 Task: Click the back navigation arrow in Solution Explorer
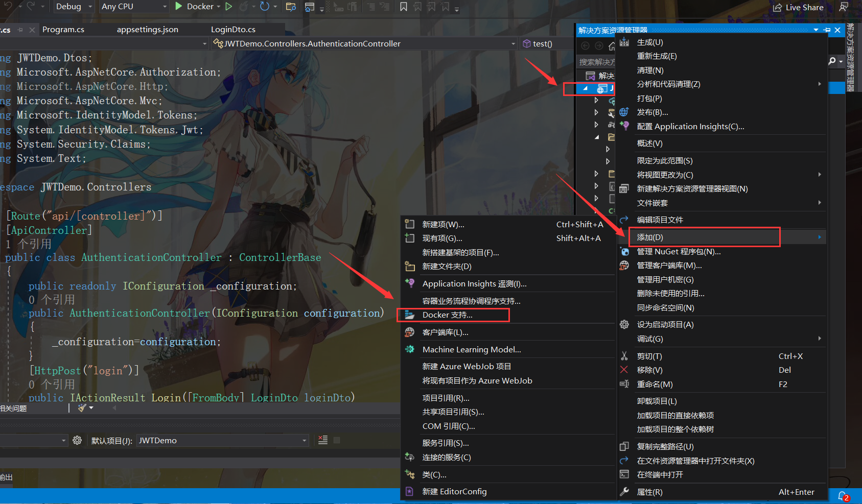click(x=585, y=46)
